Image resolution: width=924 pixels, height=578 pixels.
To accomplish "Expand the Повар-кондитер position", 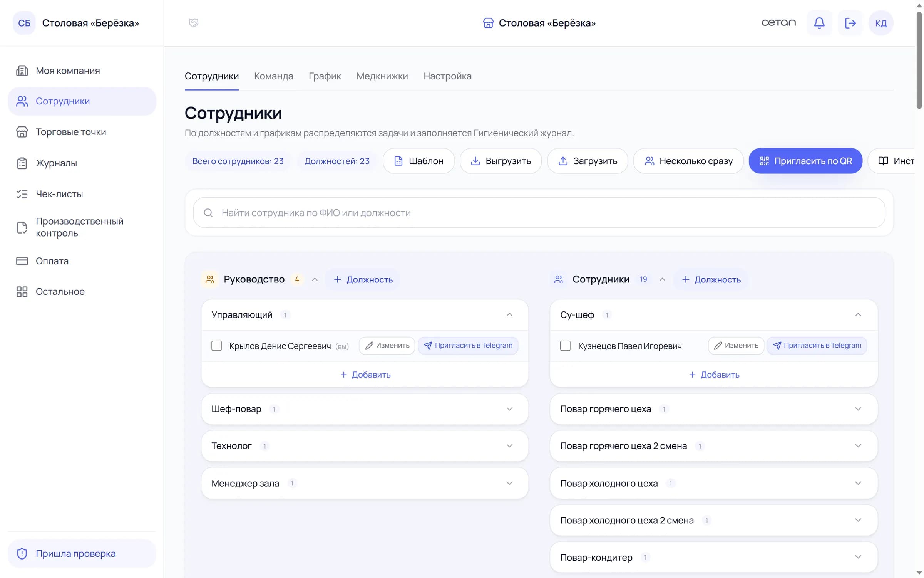I will tap(858, 557).
